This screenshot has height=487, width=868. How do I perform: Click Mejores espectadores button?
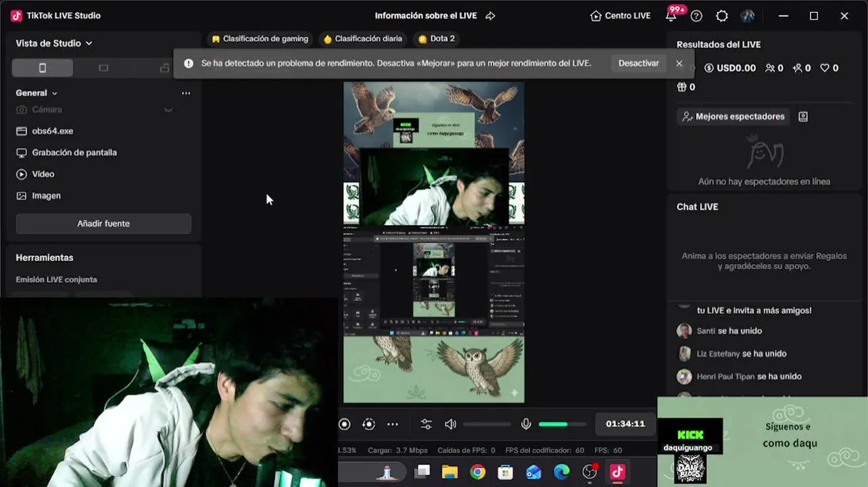pyautogui.click(x=733, y=116)
